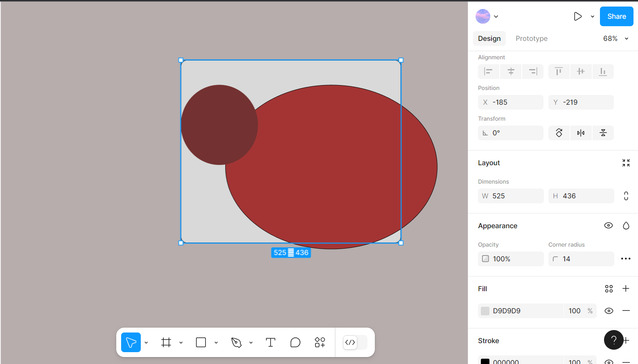Image resolution: width=638 pixels, height=364 pixels.
Task: Collapse the Layout section icon
Action: (x=626, y=163)
